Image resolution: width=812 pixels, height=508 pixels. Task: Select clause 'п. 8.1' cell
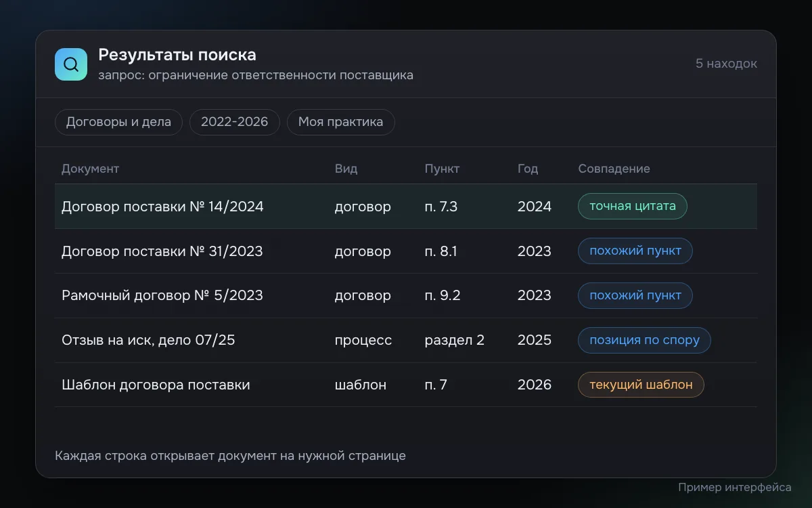441,251
